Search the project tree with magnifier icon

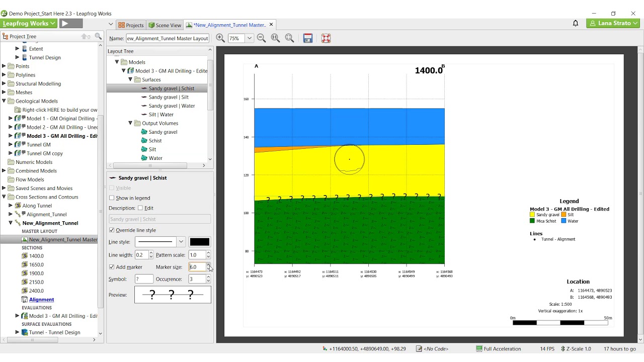[98, 36]
